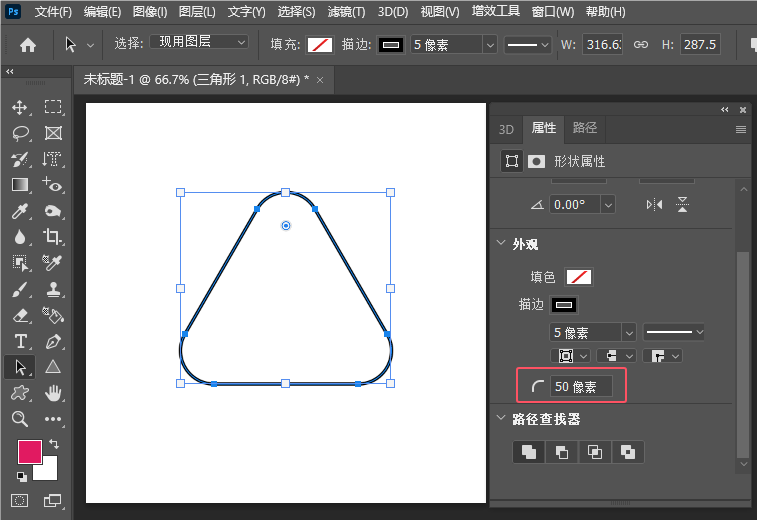The height and width of the screenshot is (520, 757).
Task: Select the Clone Stamp tool
Action: click(x=53, y=290)
